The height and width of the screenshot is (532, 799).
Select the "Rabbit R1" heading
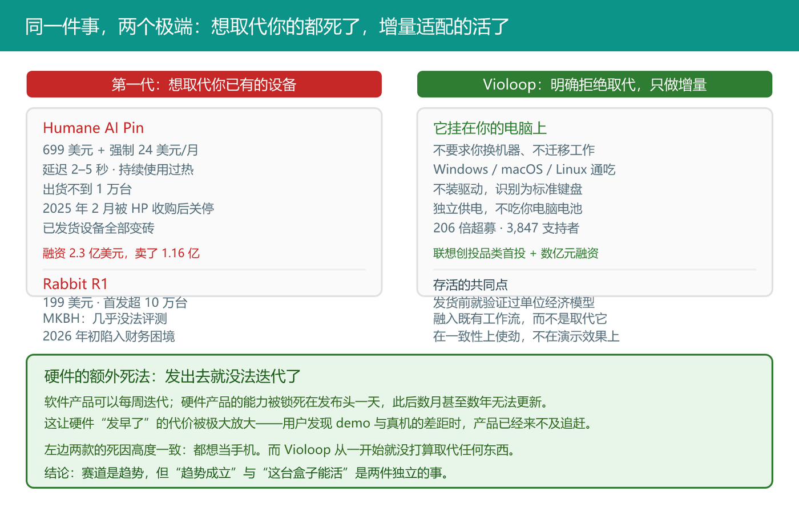click(75, 284)
